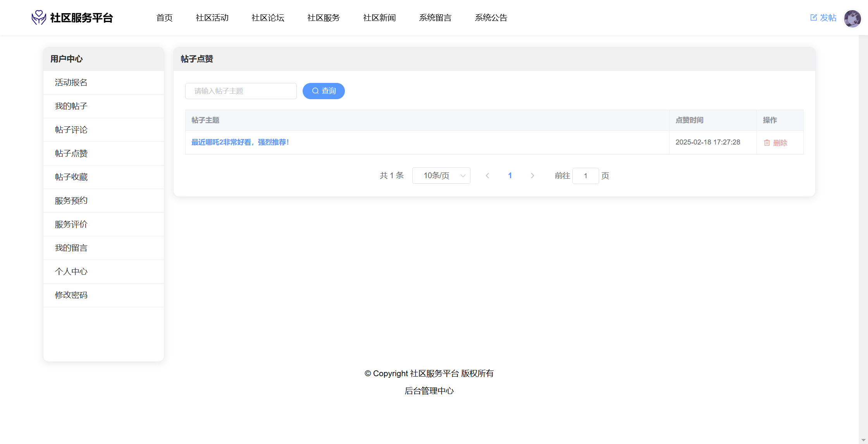Open 社区活动 in the top navigation
The height and width of the screenshot is (444, 868).
point(212,18)
